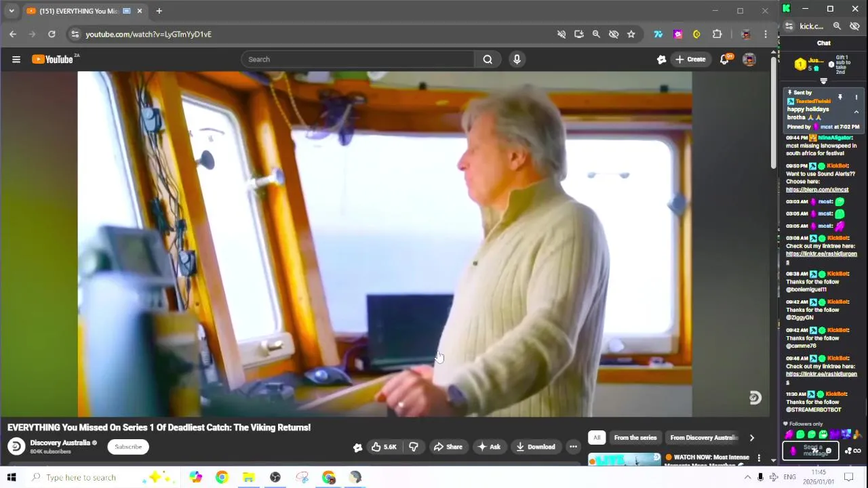This screenshot has height=488, width=868.
Task: Open Chrome tab search dropdown
Action: (x=12, y=11)
